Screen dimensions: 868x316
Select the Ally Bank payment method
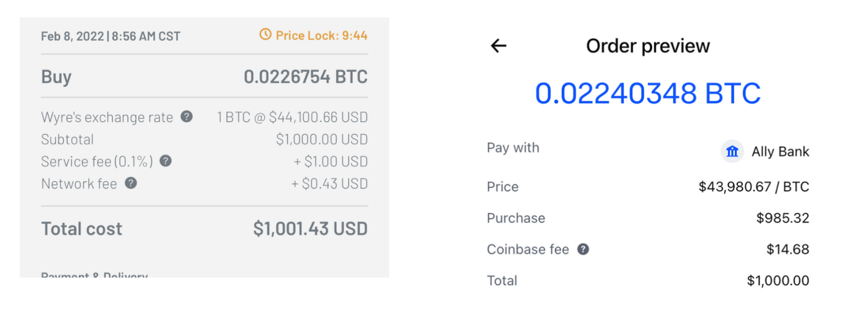765,151
